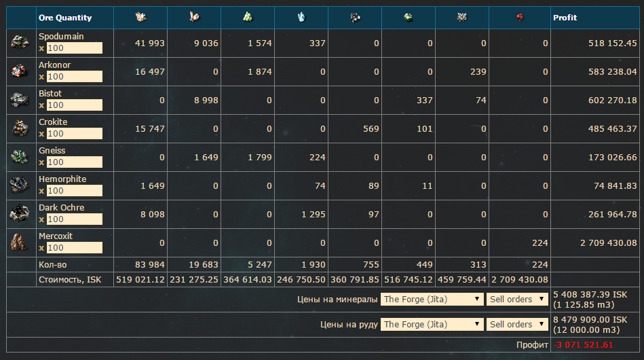Click the Gneiss ore icon
The image size is (644, 360).
20,157
